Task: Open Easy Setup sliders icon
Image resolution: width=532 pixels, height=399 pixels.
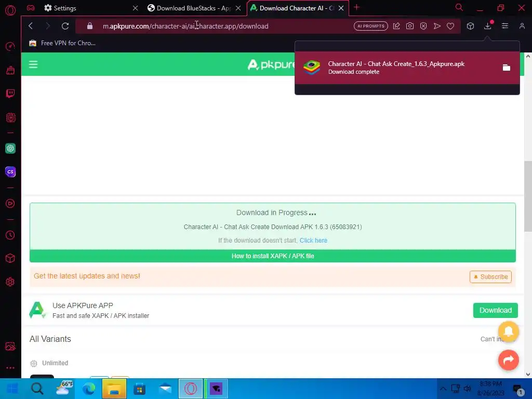Action: coord(505,26)
